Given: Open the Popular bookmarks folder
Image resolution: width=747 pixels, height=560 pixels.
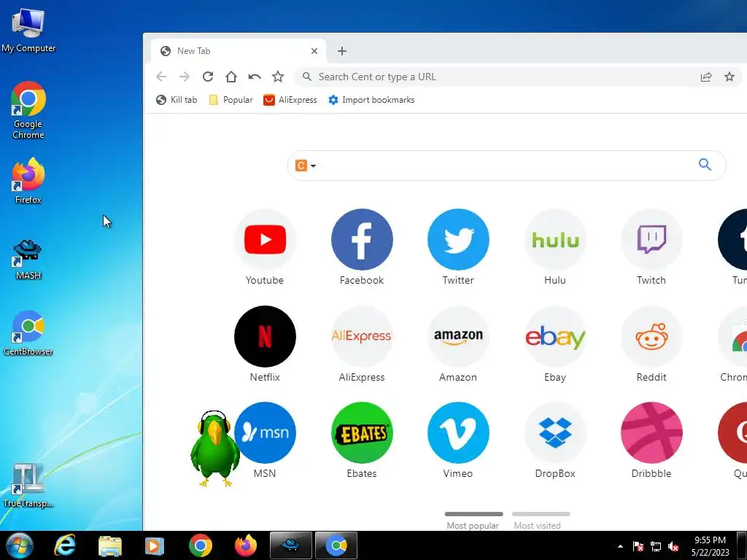Looking at the screenshot, I should (x=231, y=100).
